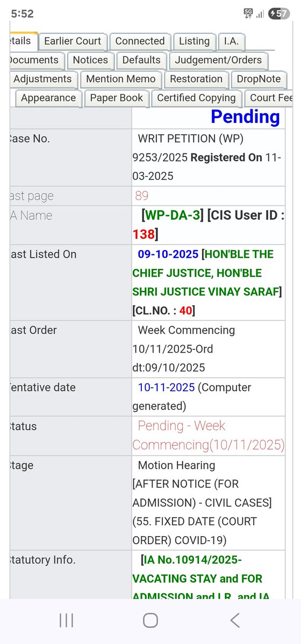Click the Motion Hearing stage text
This screenshot has width=301, height=644.
[x=176, y=465]
